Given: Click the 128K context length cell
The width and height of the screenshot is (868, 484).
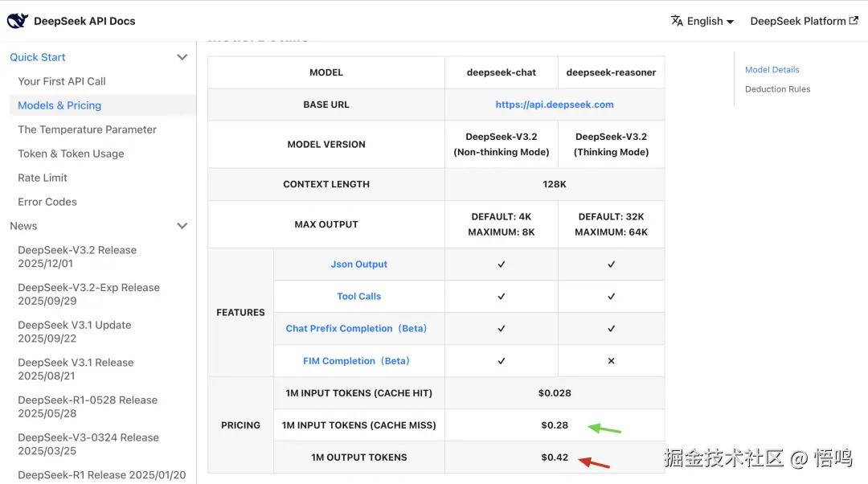Looking at the screenshot, I should [554, 184].
